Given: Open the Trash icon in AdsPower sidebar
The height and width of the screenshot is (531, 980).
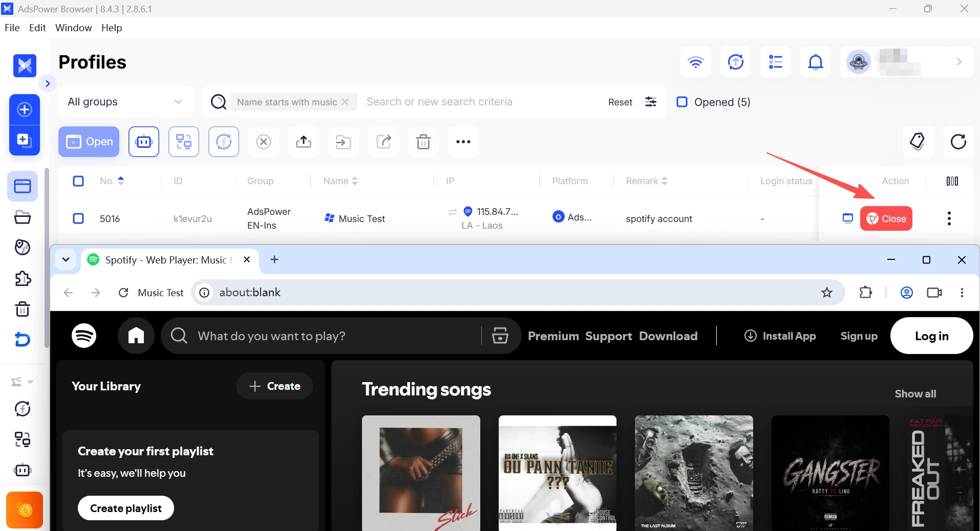Looking at the screenshot, I should [x=23, y=309].
